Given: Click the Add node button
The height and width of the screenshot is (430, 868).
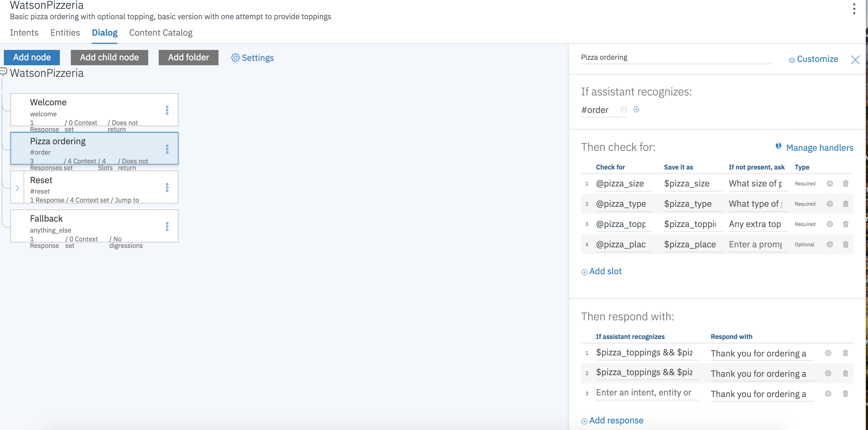Looking at the screenshot, I should 32,57.
